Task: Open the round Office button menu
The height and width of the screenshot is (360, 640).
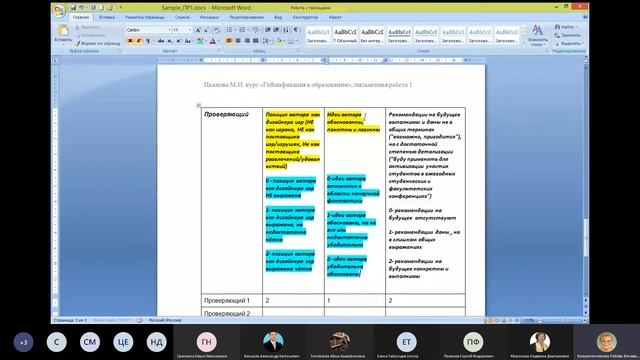Action: coord(60,11)
